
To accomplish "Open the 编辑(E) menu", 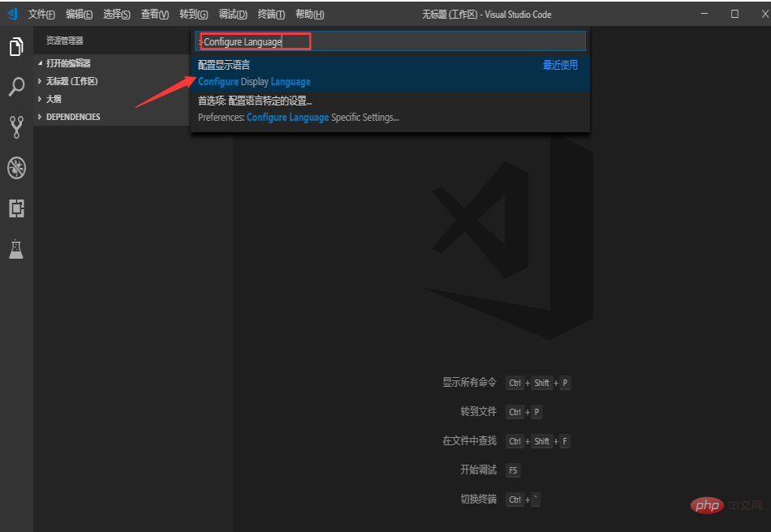I will pyautogui.click(x=80, y=15).
